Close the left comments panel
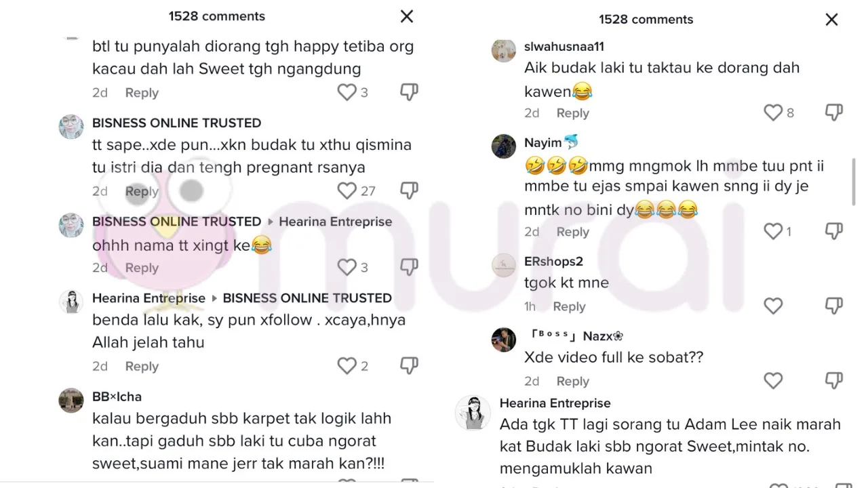Screen dimensions: 868x488 click(x=407, y=16)
